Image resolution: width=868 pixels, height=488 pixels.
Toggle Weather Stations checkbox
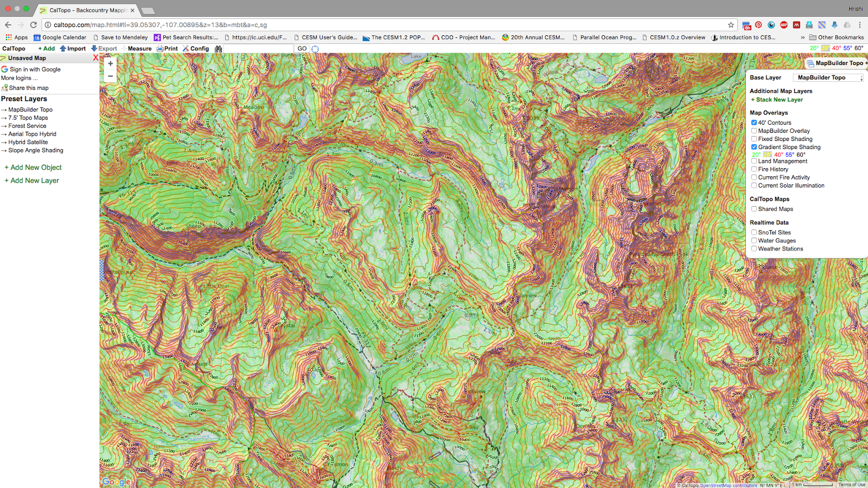pos(754,249)
